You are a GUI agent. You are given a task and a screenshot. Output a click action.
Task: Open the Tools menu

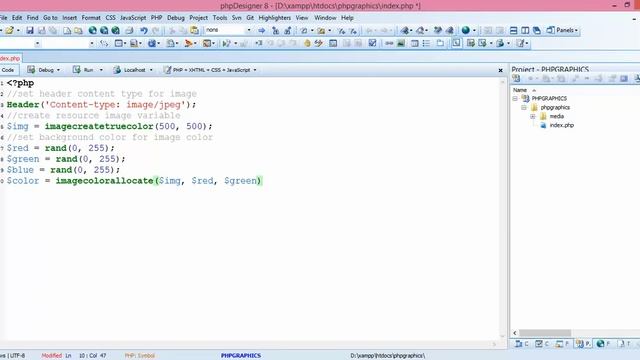pos(220,18)
